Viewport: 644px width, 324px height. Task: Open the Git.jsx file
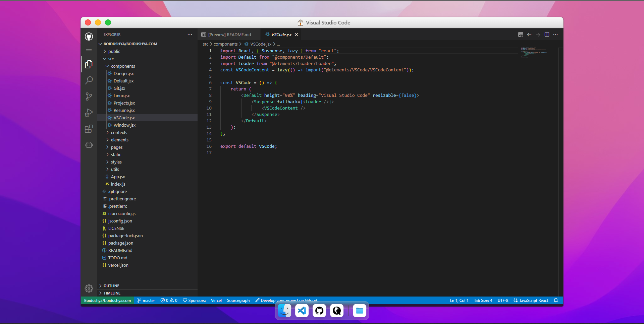tap(147, 88)
